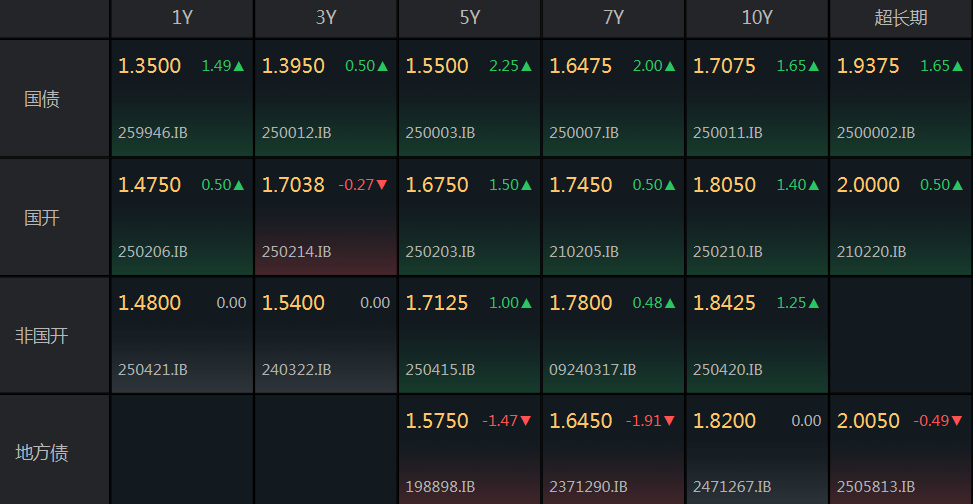Viewport: 973px width, 504px height.
Task: Click the green up arrow beside 2.25
Action: click(526, 67)
